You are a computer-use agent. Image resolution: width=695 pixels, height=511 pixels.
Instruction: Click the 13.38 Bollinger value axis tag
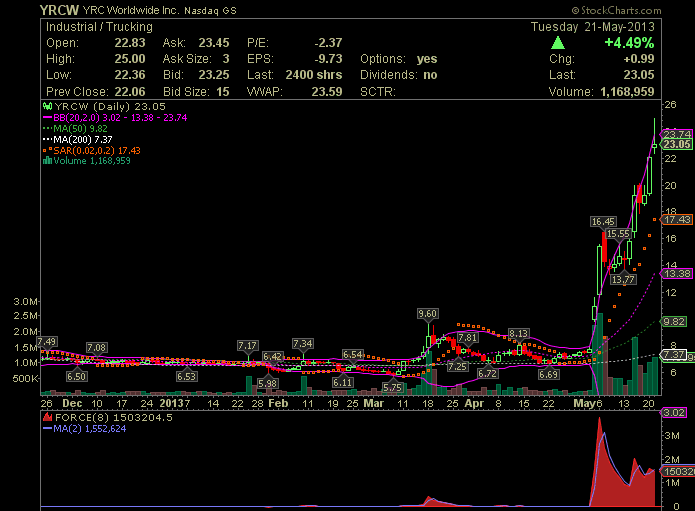tap(678, 273)
